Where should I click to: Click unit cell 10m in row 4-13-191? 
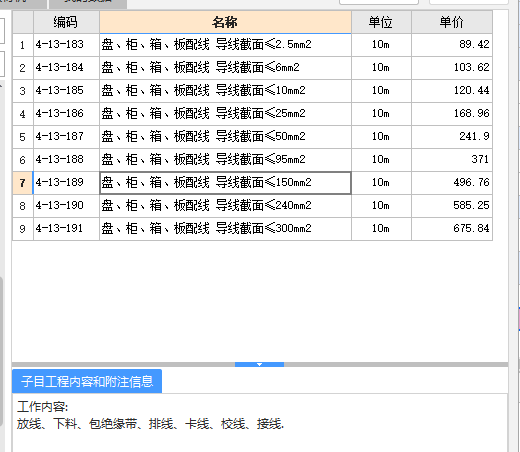coord(381,229)
